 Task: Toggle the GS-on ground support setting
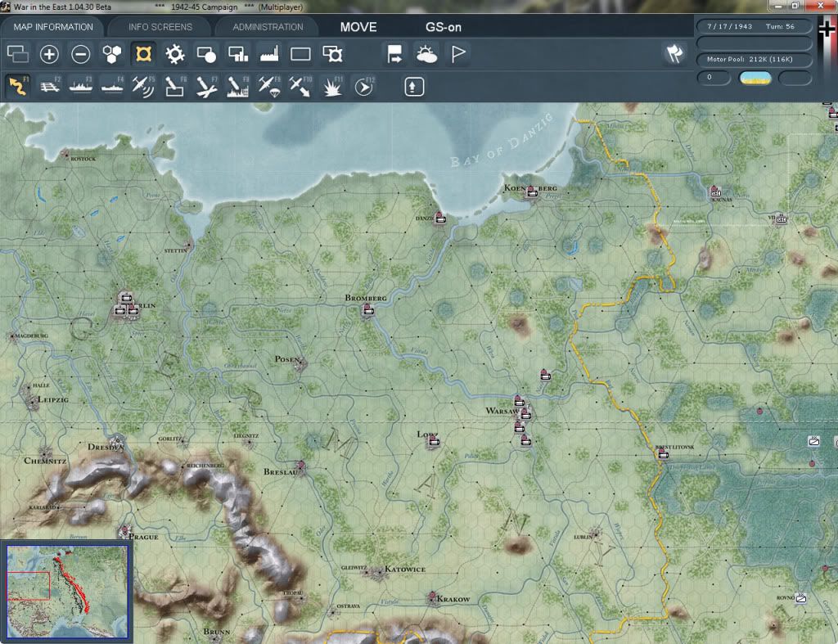[x=443, y=27]
